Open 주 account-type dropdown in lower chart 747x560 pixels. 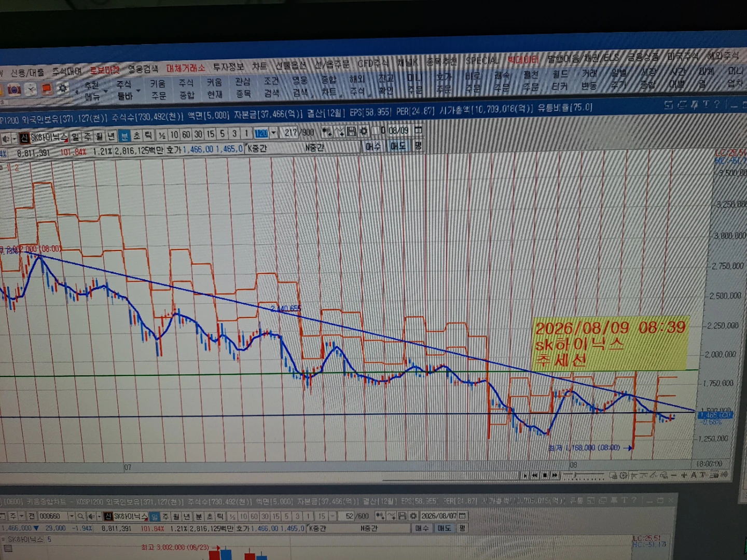[x=21, y=516]
